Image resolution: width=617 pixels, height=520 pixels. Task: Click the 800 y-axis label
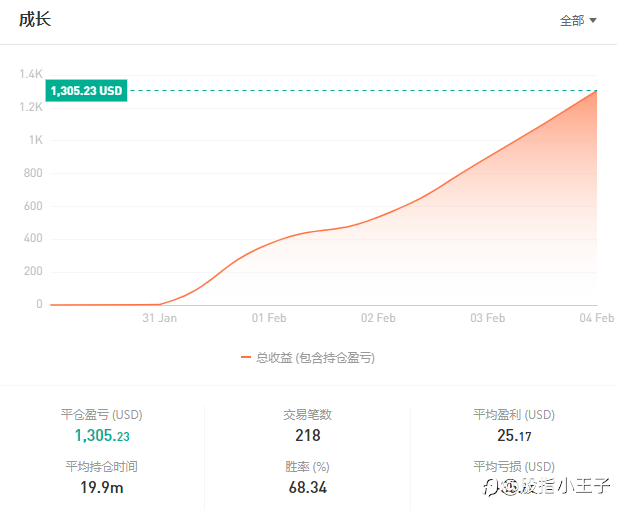[x=33, y=173]
